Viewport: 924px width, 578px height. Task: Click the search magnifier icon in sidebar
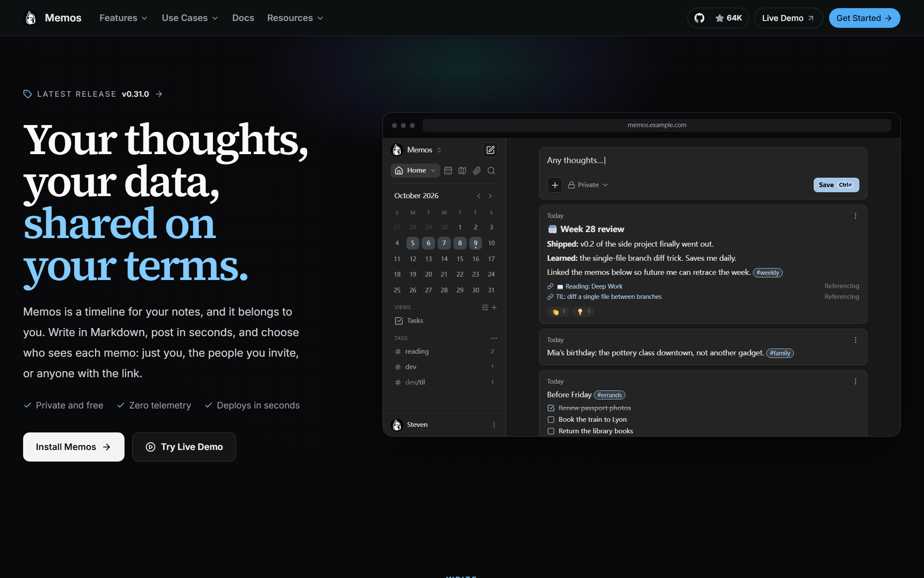tap(491, 170)
